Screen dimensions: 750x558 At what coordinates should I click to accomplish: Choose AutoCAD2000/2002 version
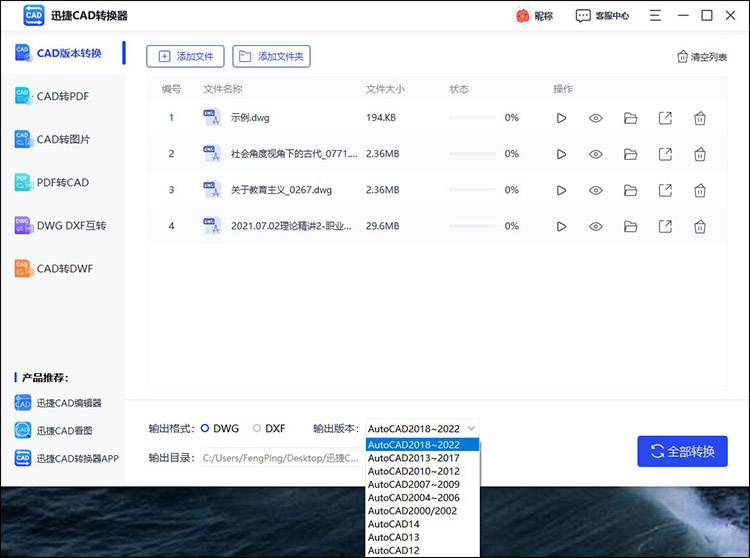pos(422,511)
